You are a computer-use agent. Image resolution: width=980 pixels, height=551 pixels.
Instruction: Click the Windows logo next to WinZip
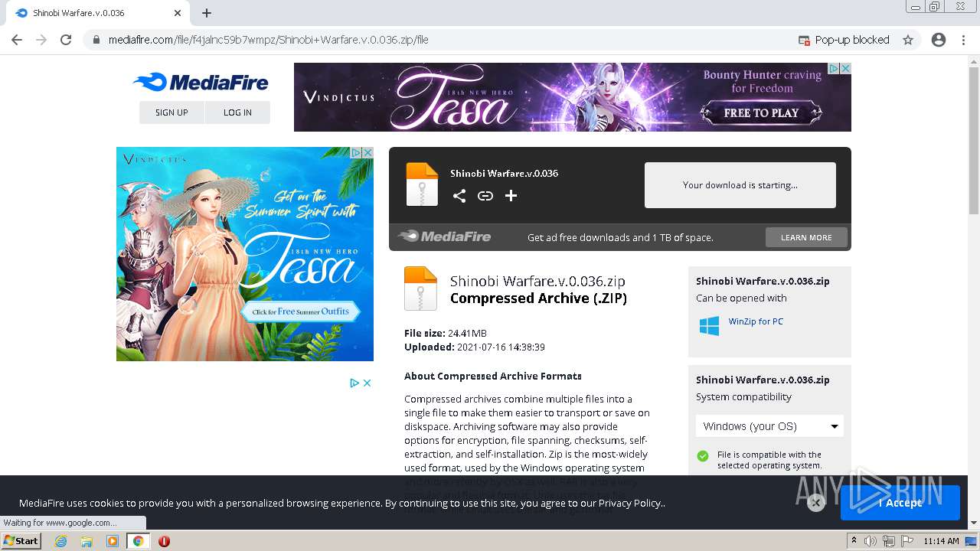(709, 326)
